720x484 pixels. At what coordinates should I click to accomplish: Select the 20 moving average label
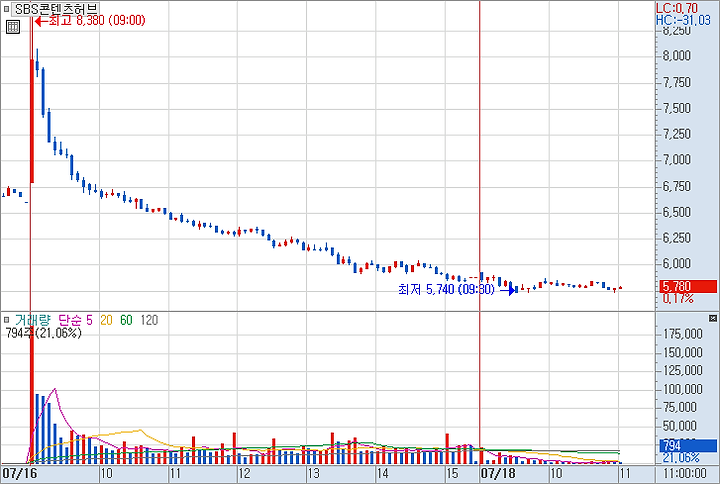click(x=106, y=320)
